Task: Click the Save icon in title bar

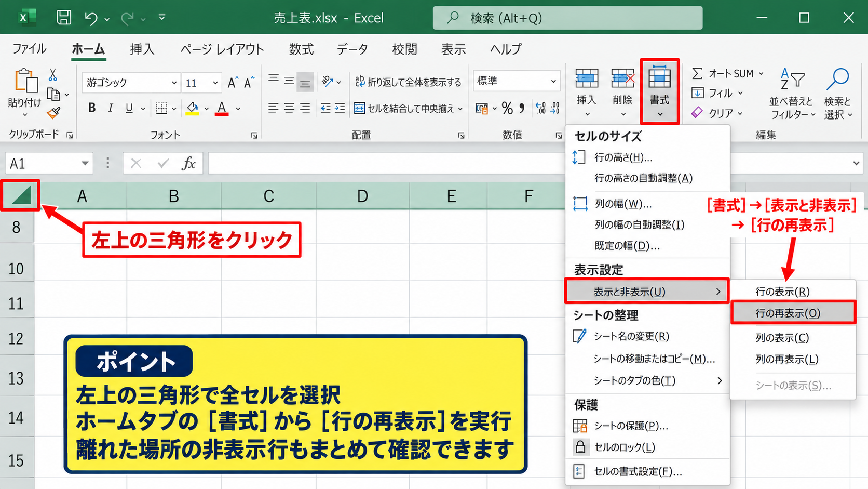Action: tap(64, 17)
